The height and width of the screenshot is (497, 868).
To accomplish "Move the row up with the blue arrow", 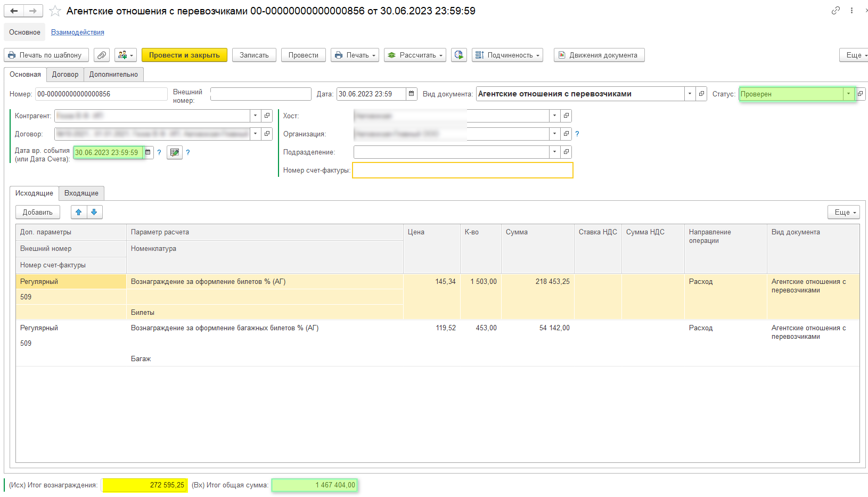I will (79, 212).
